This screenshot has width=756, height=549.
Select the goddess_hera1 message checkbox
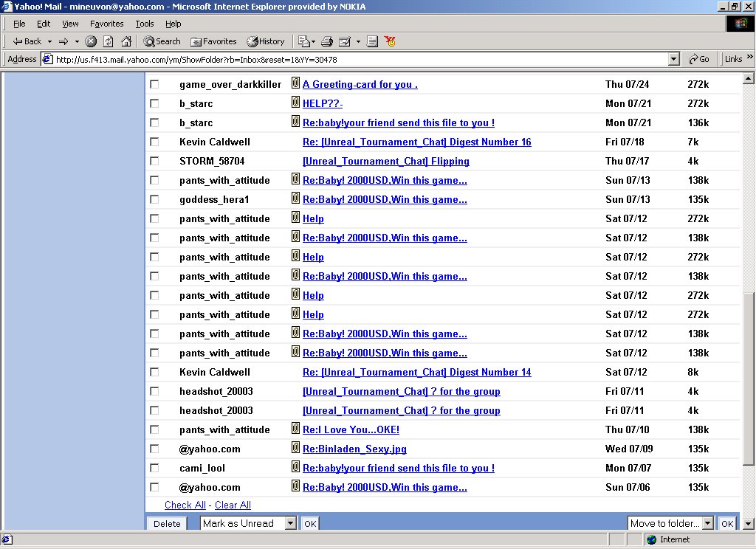click(154, 199)
